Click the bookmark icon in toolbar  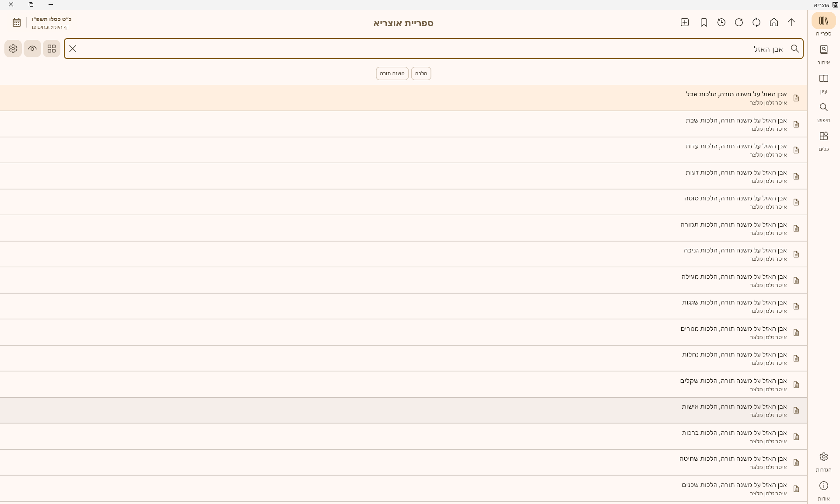[704, 22]
